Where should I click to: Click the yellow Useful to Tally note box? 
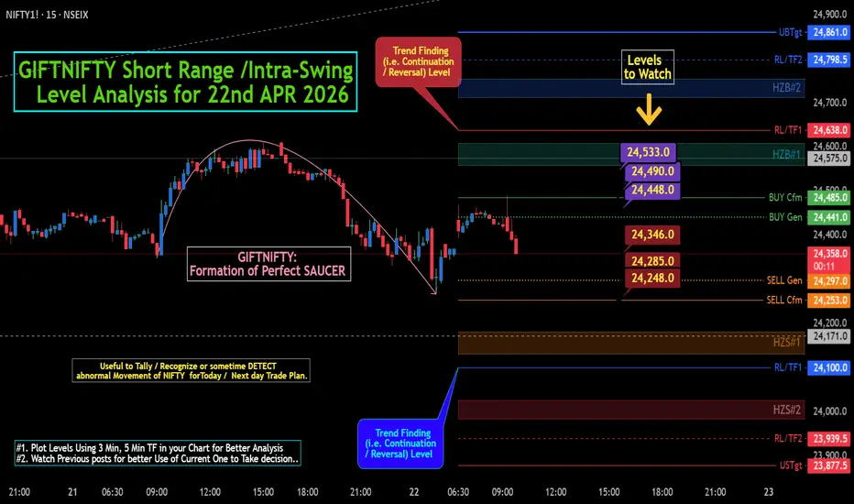coord(192,370)
